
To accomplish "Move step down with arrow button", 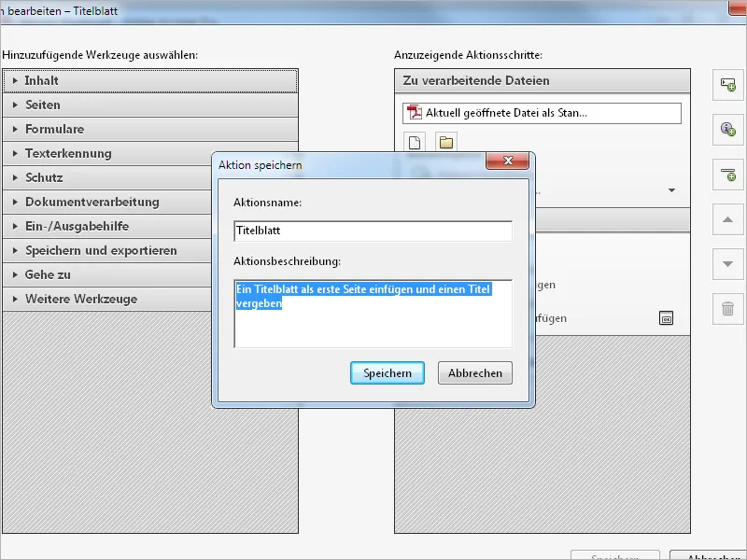I will click(x=728, y=264).
